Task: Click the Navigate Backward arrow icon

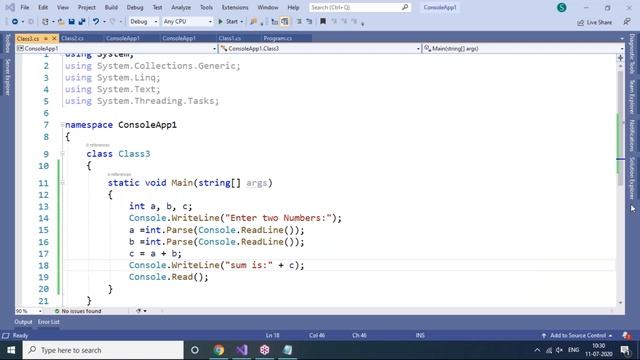Action: (15, 22)
